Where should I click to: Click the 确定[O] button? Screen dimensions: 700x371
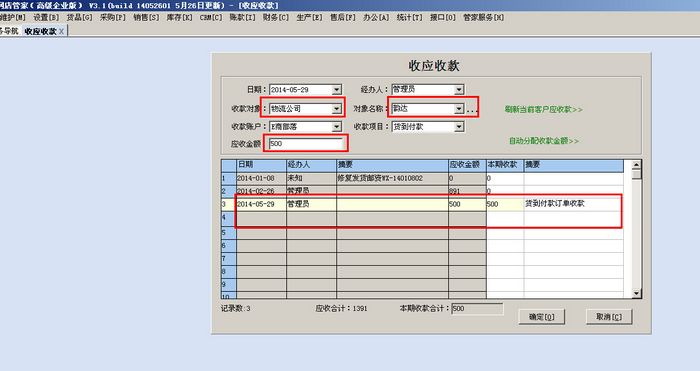point(542,317)
